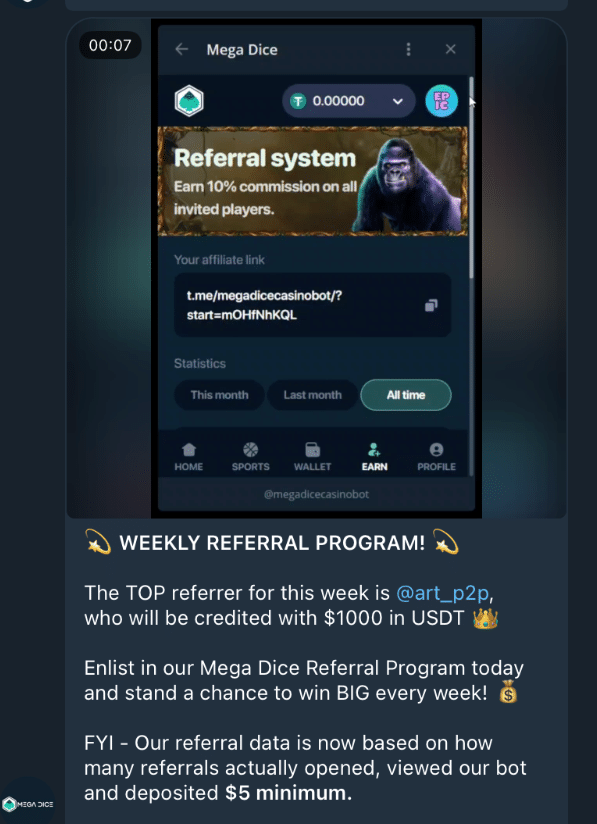
Task: Select the Last month statistics filter
Action: pos(313,395)
